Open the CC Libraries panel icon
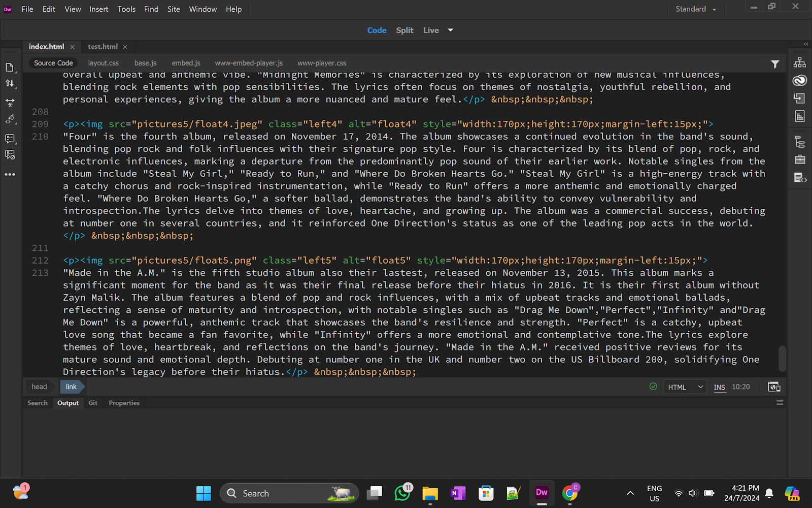The height and width of the screenshot is (508, 812). pos(800,80)
